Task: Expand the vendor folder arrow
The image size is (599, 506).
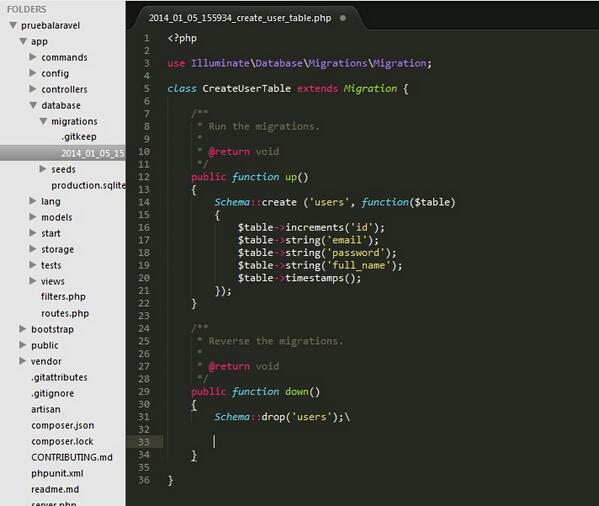Action: tap(23, 361)
